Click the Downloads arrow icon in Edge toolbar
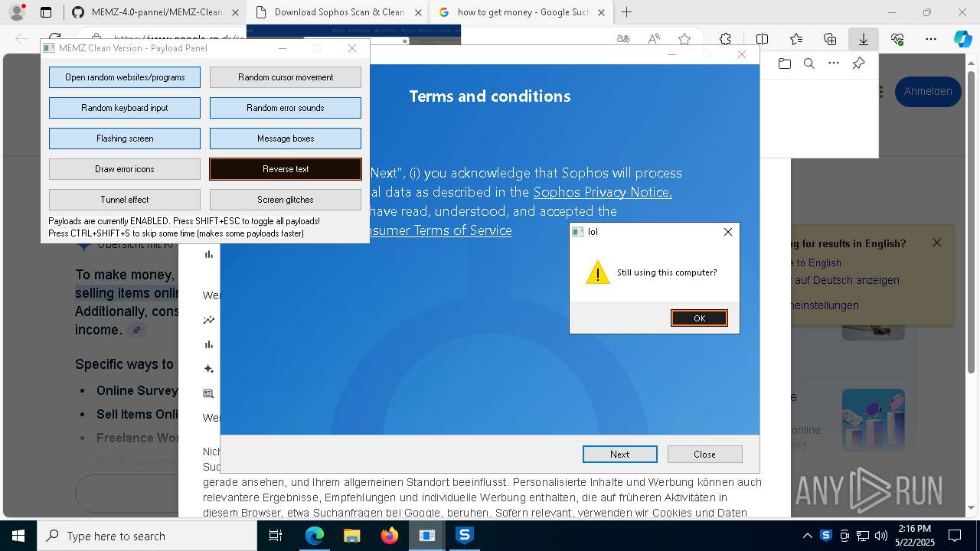980x551 pixels. [864, 39]
